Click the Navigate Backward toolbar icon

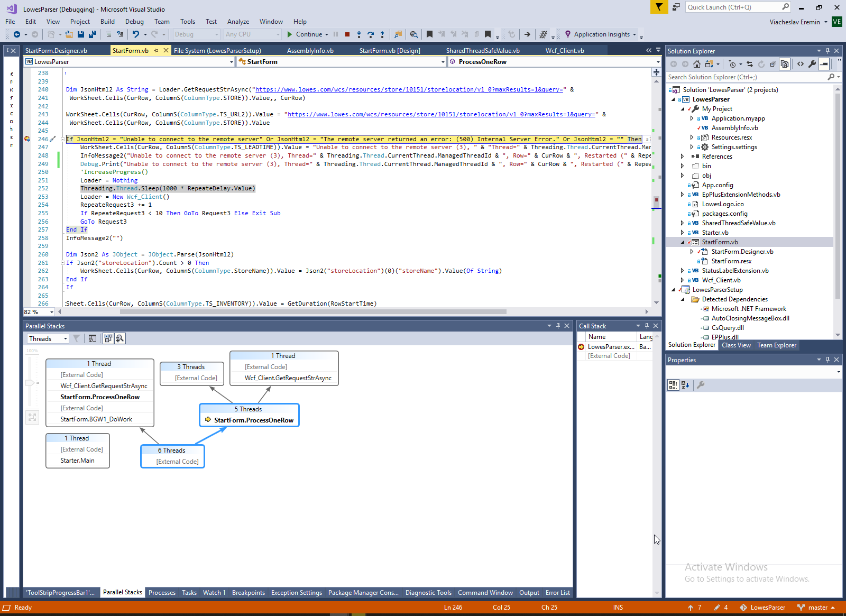click(x=17, y=34)
